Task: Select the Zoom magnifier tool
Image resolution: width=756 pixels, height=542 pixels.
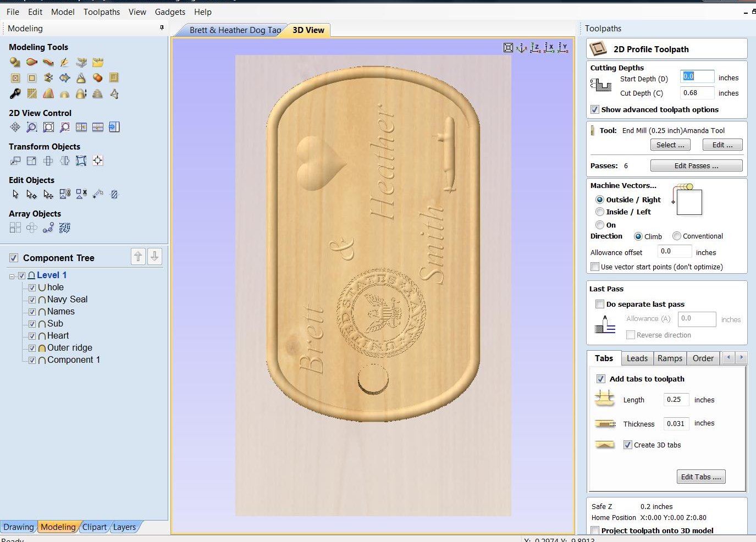Action: [x=32, y=127]
